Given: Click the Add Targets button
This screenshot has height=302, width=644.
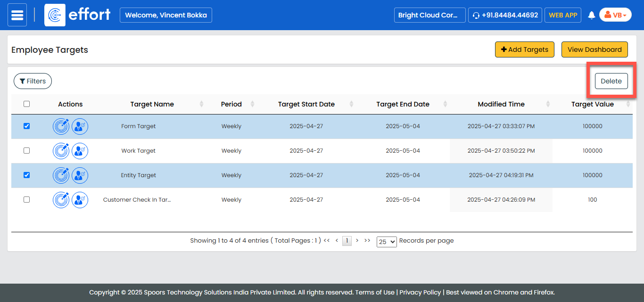Looking at the screenshot, I should pos(524,49).
